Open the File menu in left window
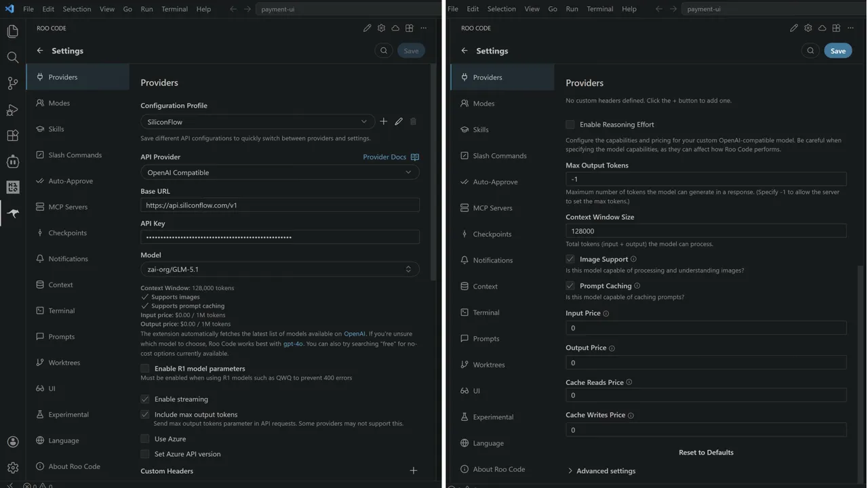This screenshot has width=868, height=488. (x=28, y=9)
